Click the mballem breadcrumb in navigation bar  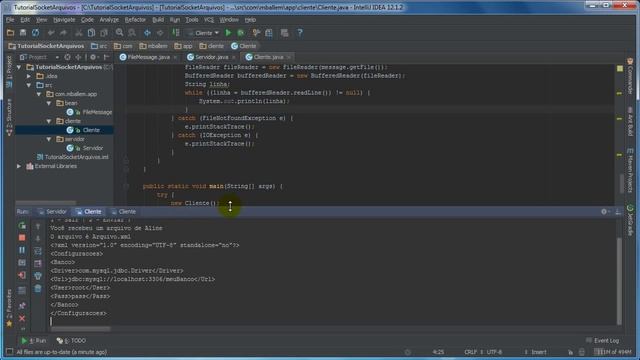point(153,46)
